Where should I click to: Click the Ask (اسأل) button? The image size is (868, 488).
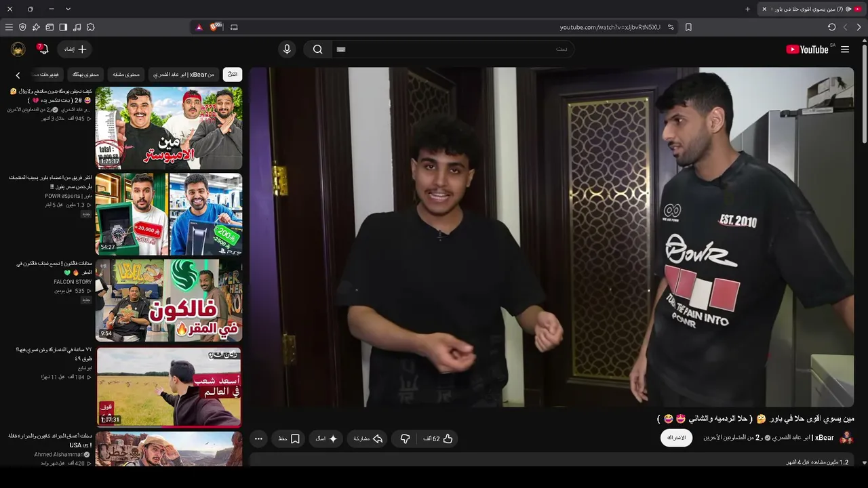tap(326, 439)
